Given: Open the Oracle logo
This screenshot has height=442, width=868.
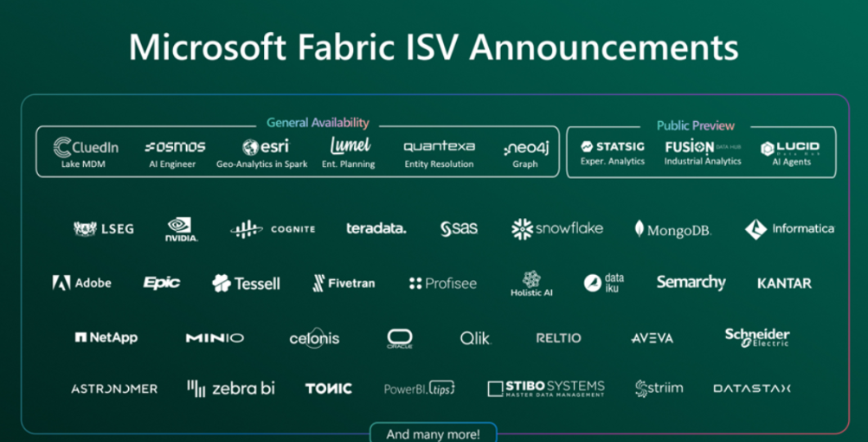Looking at the screenshot, I should tap(399, 338).
